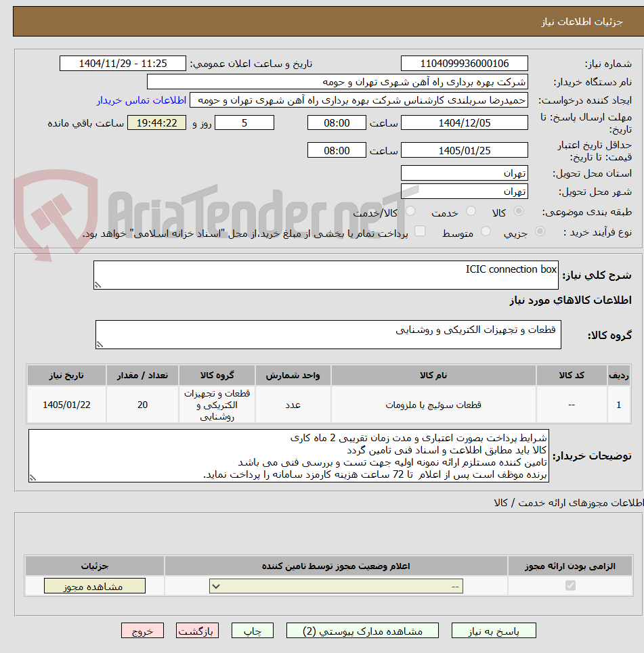Click the گروه کالا text area

(x=328, y=334)
